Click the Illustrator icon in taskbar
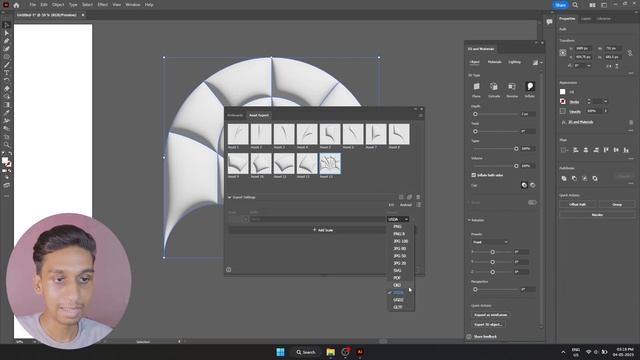Image resolution: width=640 pixels, height=360 pixels. (x=360, y=352)
